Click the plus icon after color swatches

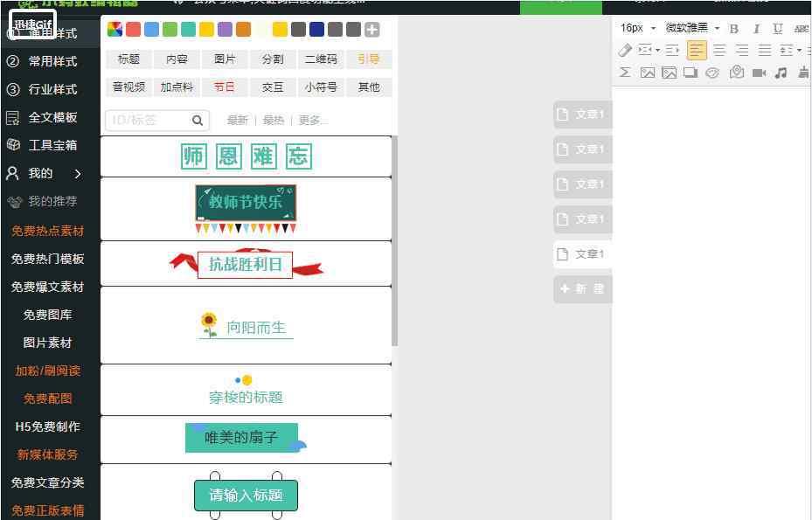coord(371,30)
